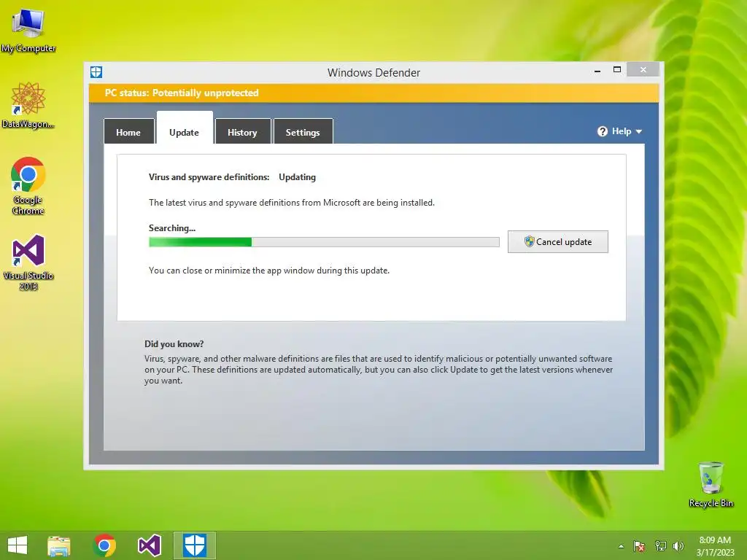The width and height of the screenshot is (747, 560).
Task: Click the 'Did you know?' heading
Action: [174, 344]
